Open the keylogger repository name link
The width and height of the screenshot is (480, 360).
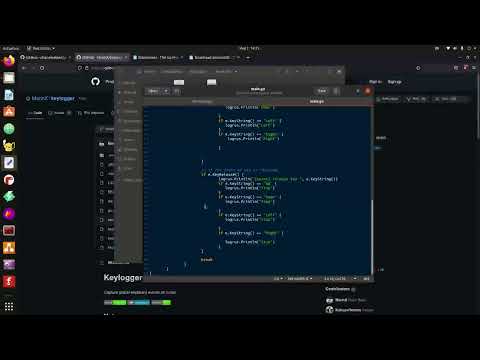[63, 98]
